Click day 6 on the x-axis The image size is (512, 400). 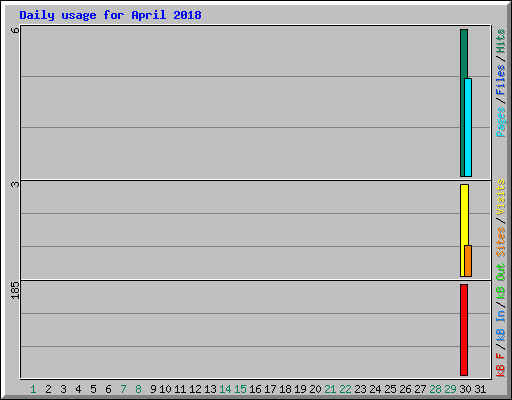pos(108,389)
